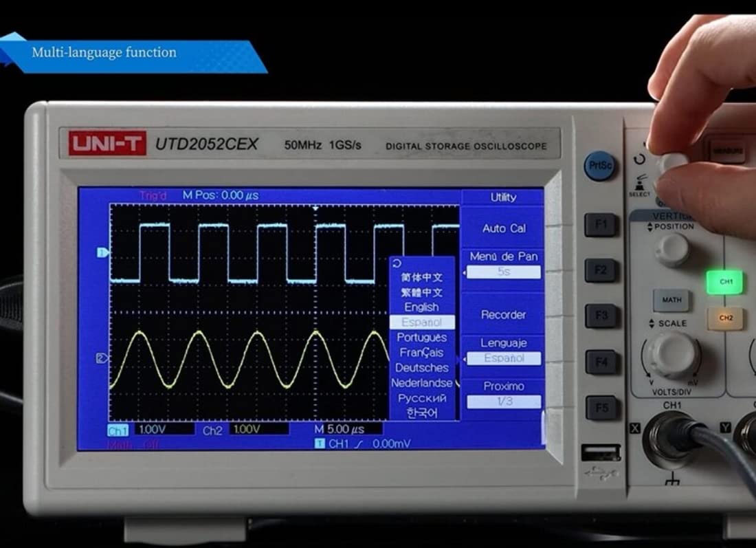This screenshot has width=756, height=548.
Task: Click the ground symbol below CH1 connector
Action: point(671,479)
